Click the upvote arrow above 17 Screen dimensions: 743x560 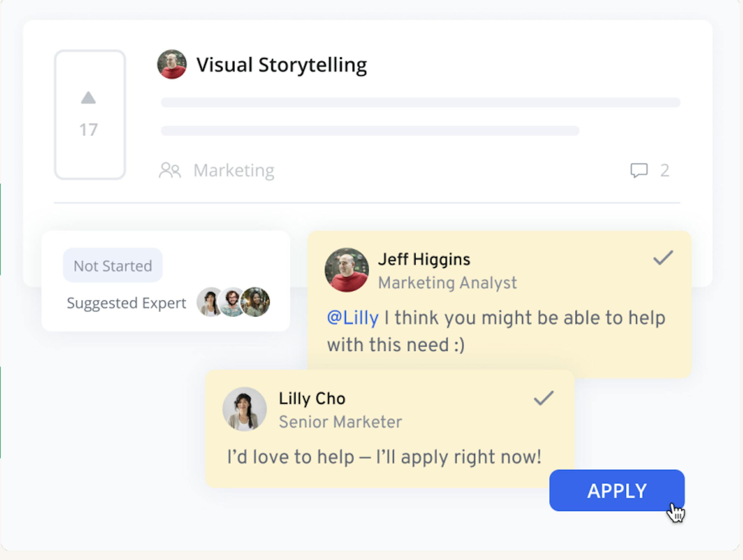pyautogui.click(x=89, y=99)
